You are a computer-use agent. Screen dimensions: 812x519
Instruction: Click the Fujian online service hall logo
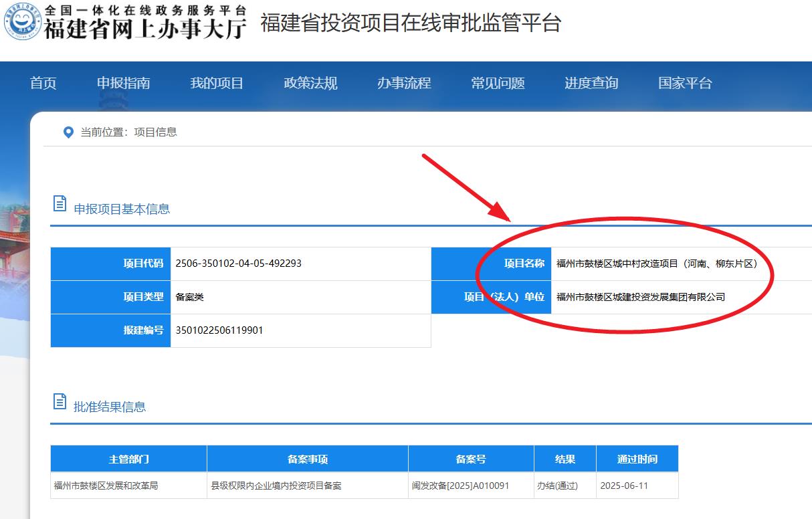pos(21,22)
